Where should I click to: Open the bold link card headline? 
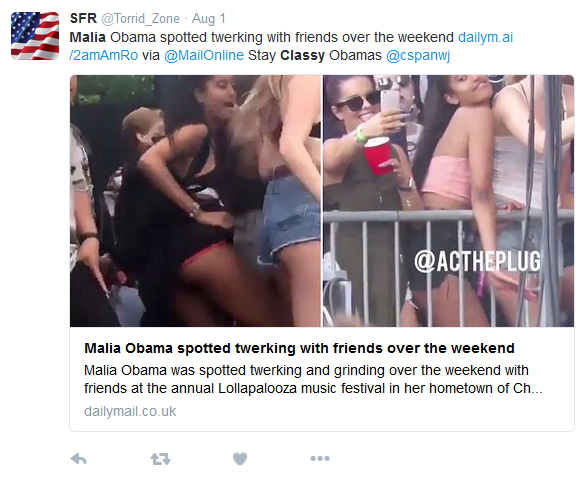(x=299, y=348)
